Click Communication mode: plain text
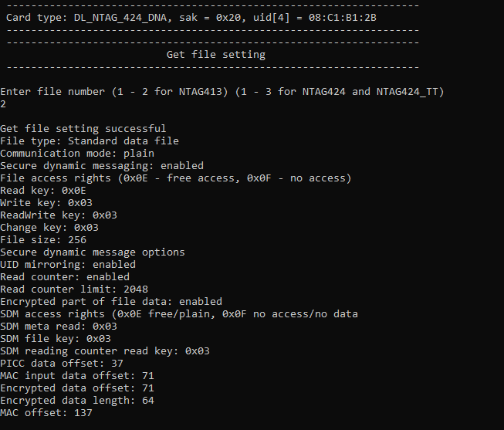Image resolution: width=504 pixels, height=430 pixels. pyautogui.click(x=77, y=154)
